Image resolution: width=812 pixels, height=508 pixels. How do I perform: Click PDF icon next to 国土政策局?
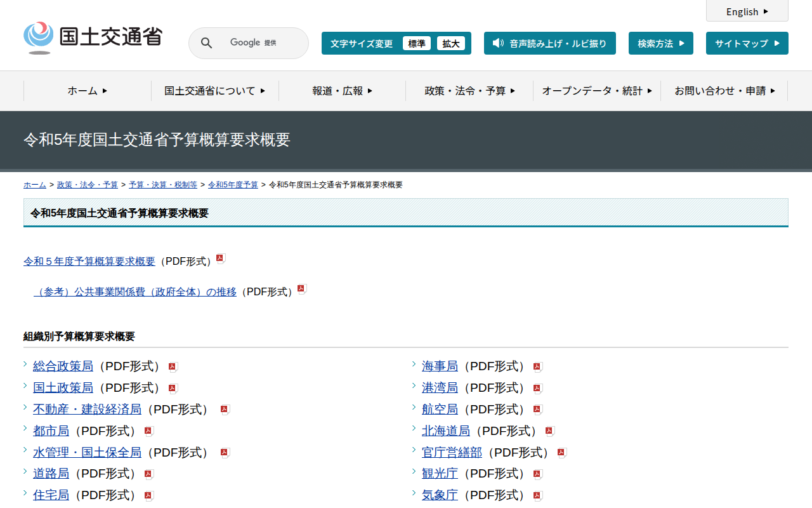point(173,389)
